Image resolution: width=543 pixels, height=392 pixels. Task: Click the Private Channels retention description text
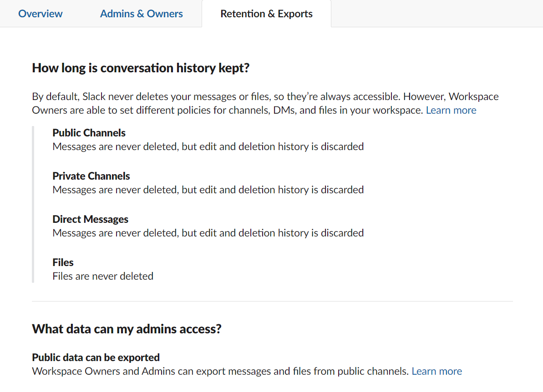click(x=208, y=190)
